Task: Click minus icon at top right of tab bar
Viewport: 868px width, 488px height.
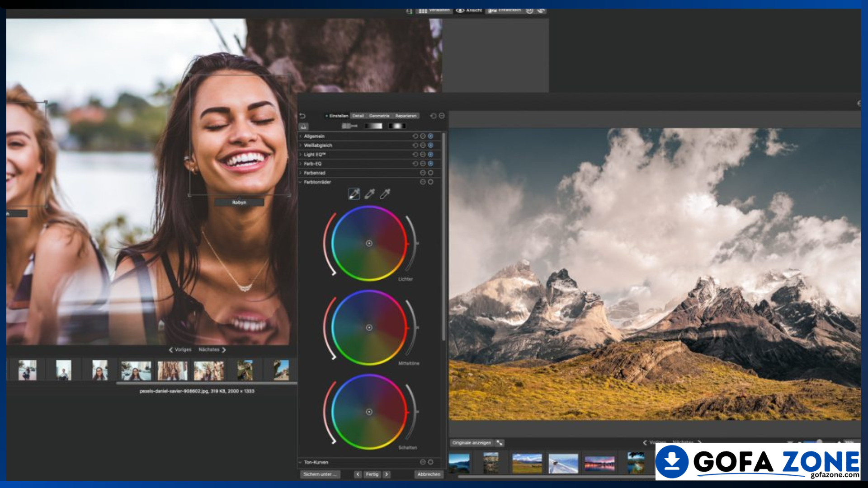Action: [x=442, y=116]
